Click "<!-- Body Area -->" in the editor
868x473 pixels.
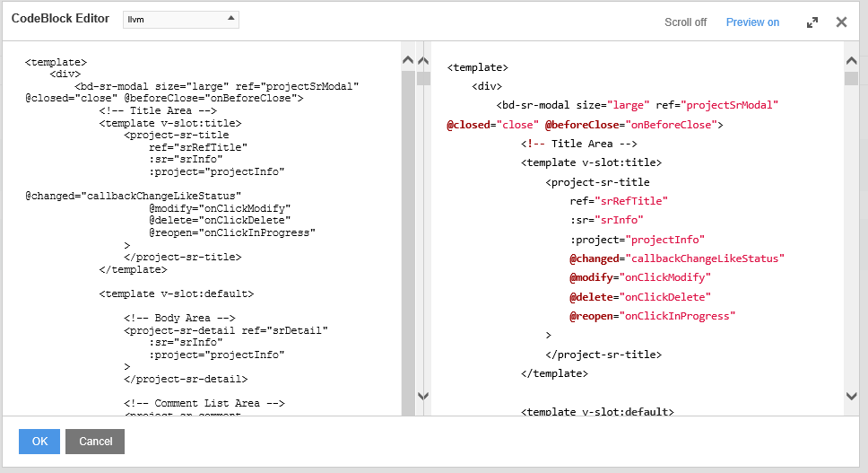click(180, 318)
